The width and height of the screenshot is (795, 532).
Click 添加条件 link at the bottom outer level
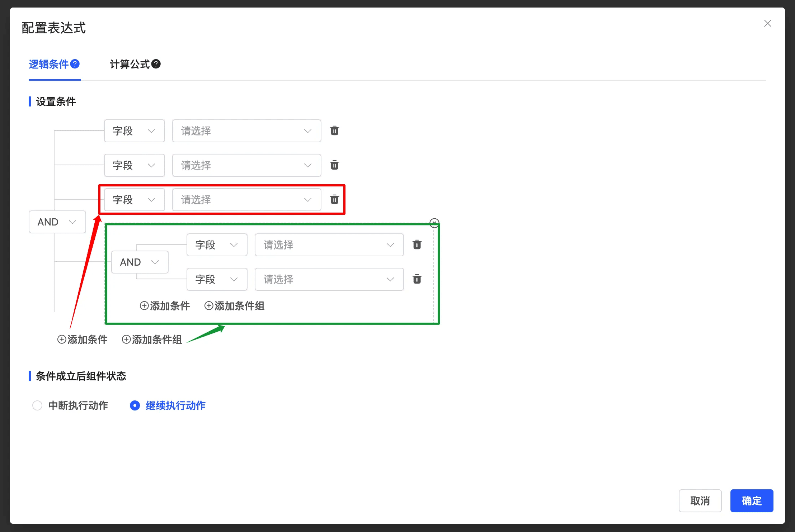tap(83, 339)
